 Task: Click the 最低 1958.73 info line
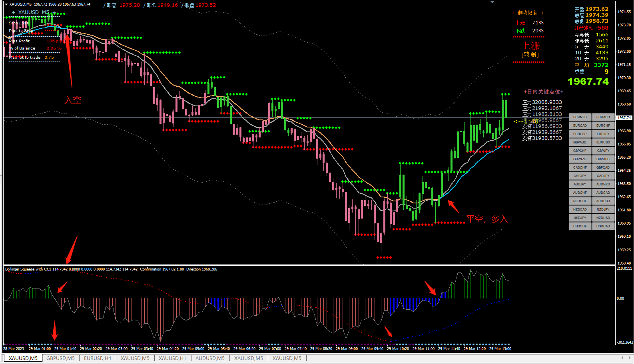[592, 21]
